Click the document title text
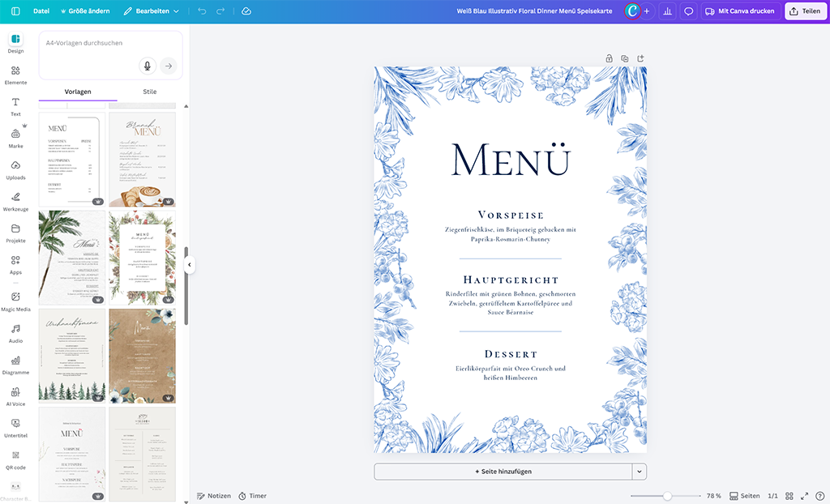 tap(534, 11)
